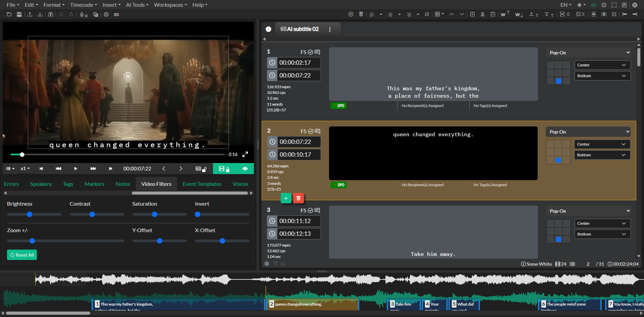Toggle the green eye visibility button
This screenshot has height=317, width=644.
pyautogui.click(x=245, y=169)
